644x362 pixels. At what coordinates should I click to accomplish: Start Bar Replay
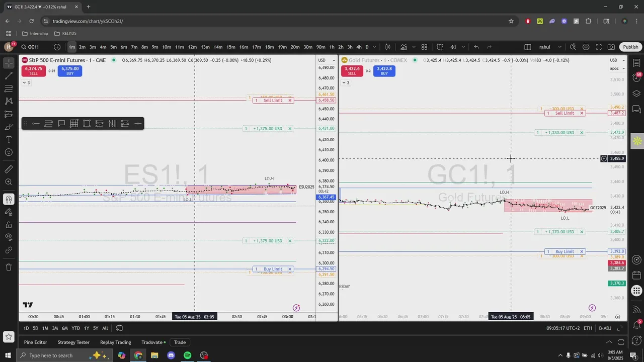453,47
